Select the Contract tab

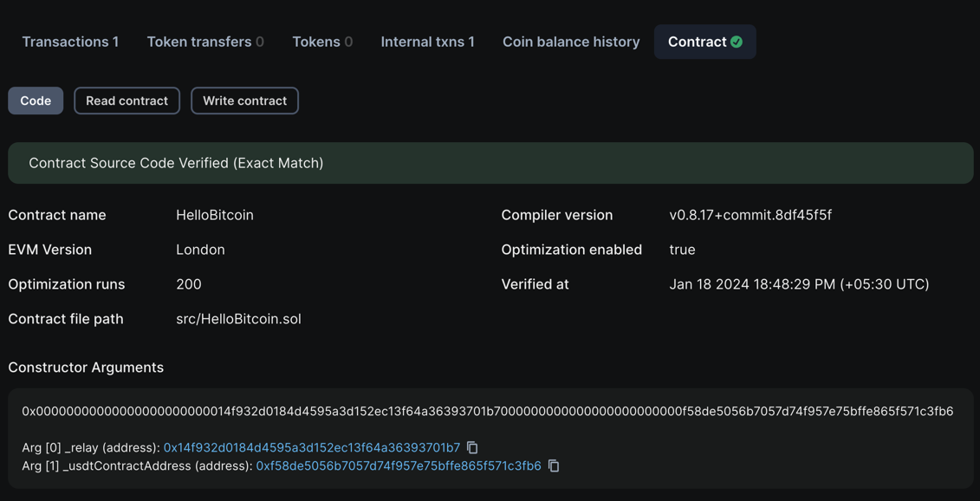pos(699,41)
